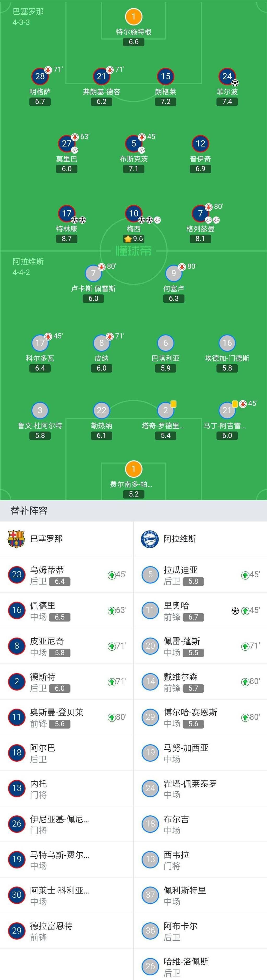Tap the sub-in arrow beside 乌姆蒂蒂
The height and width of the screenshot is (980, 267).
[x=112, y=575]
